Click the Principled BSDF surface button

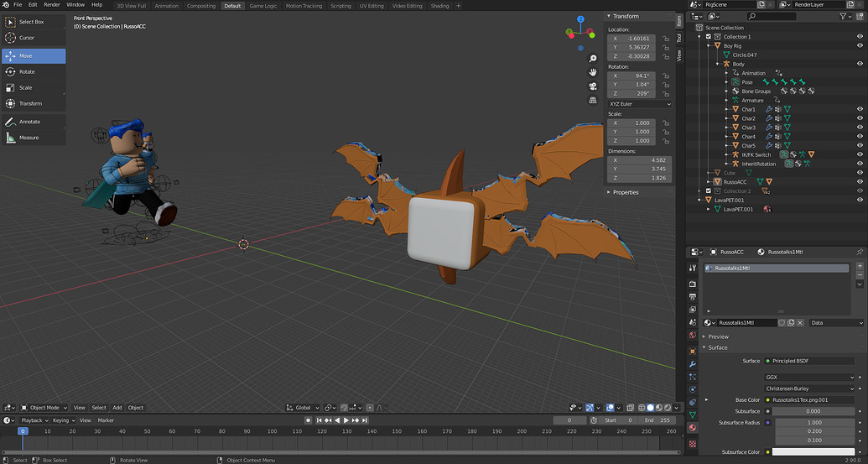810,361
